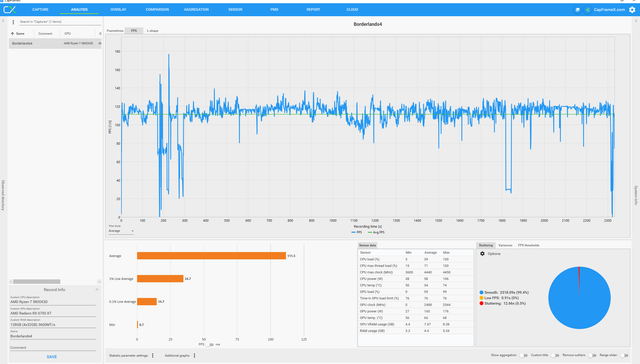Click the FPS legend marker below chart

pyautogui.click(x=353, y=232)
